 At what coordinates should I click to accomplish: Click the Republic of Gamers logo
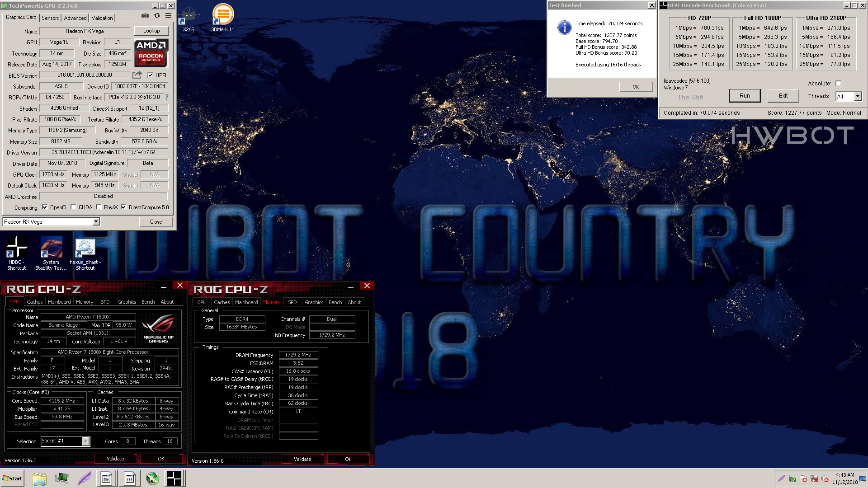click(158, 329)
